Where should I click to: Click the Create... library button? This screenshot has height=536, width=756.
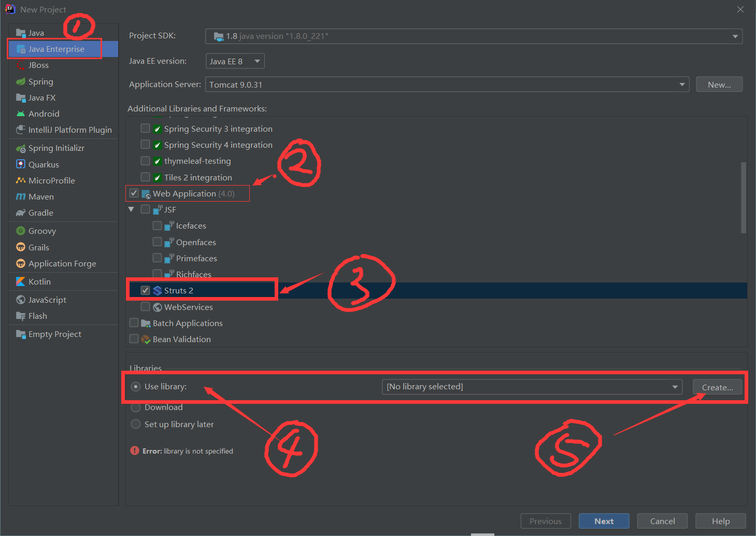click(717, 387)
